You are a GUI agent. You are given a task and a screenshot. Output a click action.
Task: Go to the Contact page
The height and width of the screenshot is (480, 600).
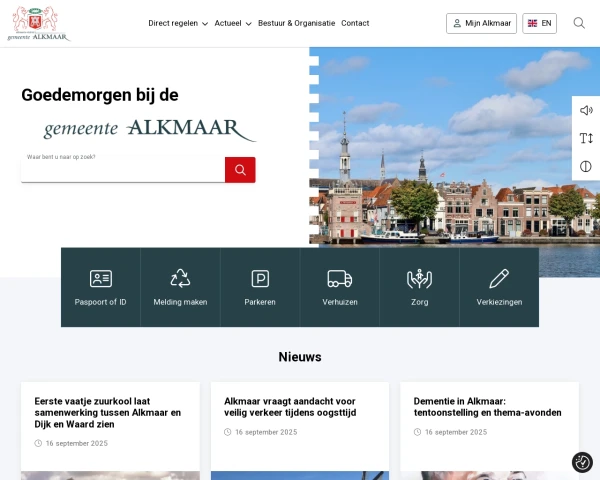pos(355,23)
